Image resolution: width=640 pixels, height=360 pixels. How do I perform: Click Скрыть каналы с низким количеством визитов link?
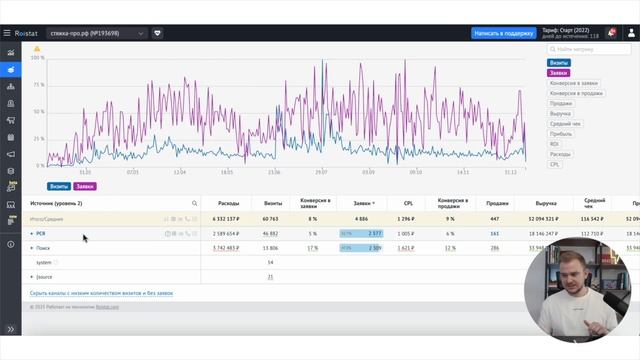(x=101, y=293)
